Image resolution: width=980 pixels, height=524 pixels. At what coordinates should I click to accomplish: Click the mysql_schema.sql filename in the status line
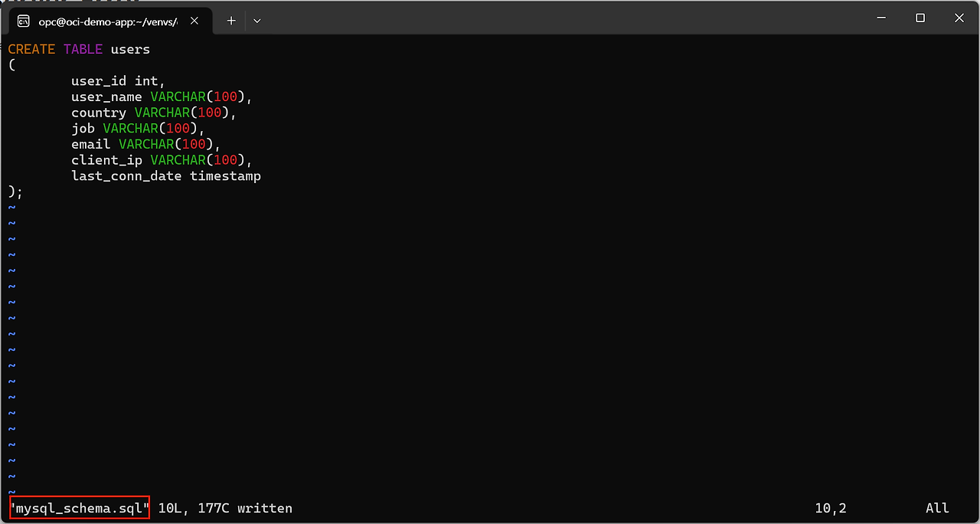coord(79,508)
